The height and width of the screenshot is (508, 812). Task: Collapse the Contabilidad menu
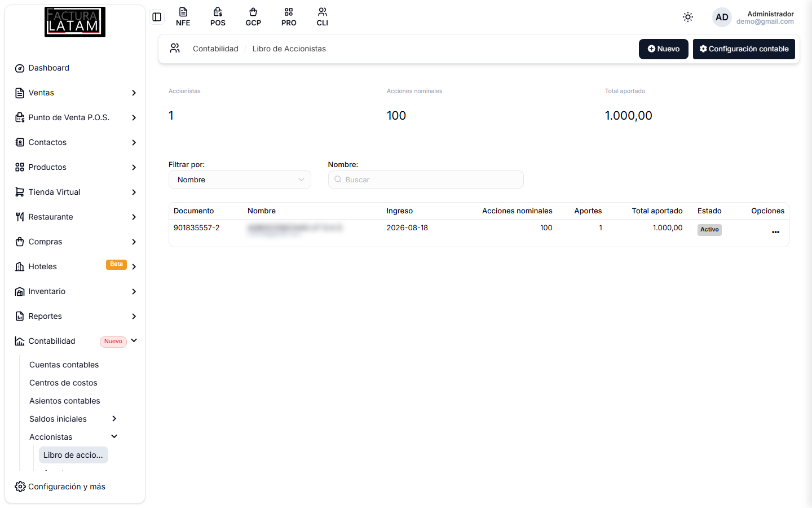(x=75, y=341)
